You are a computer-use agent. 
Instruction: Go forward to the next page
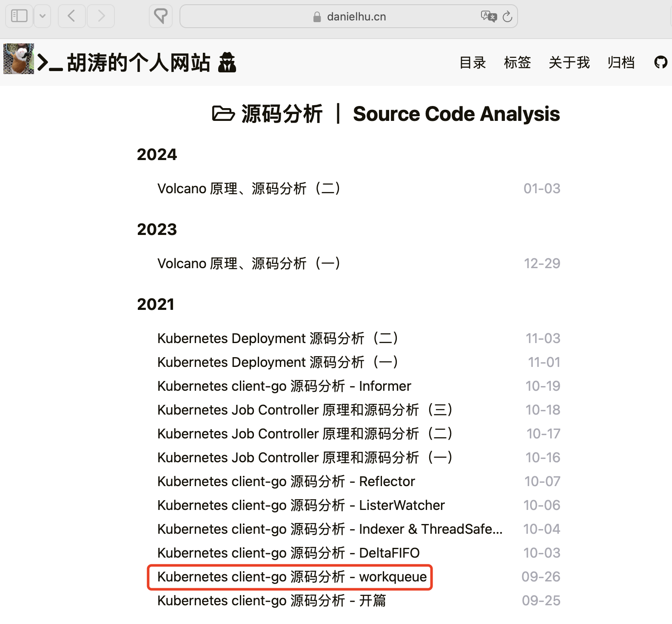[x=101, y=16]
